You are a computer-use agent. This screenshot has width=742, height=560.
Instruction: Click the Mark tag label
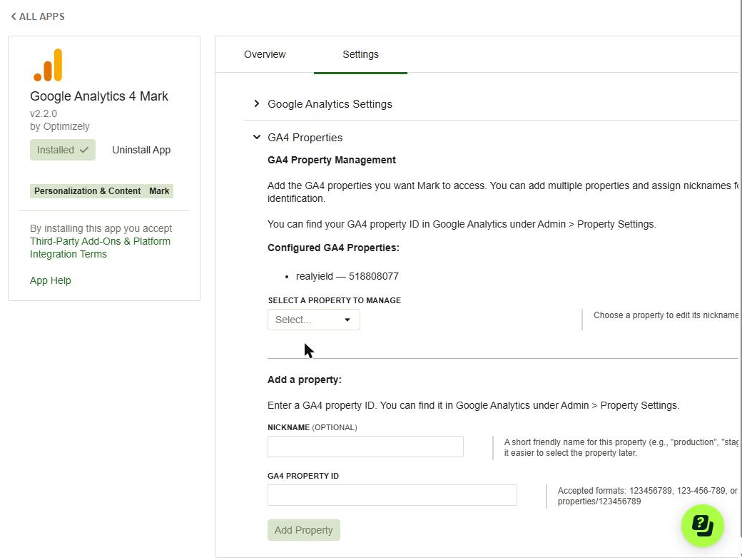click(x=159, y=191)
